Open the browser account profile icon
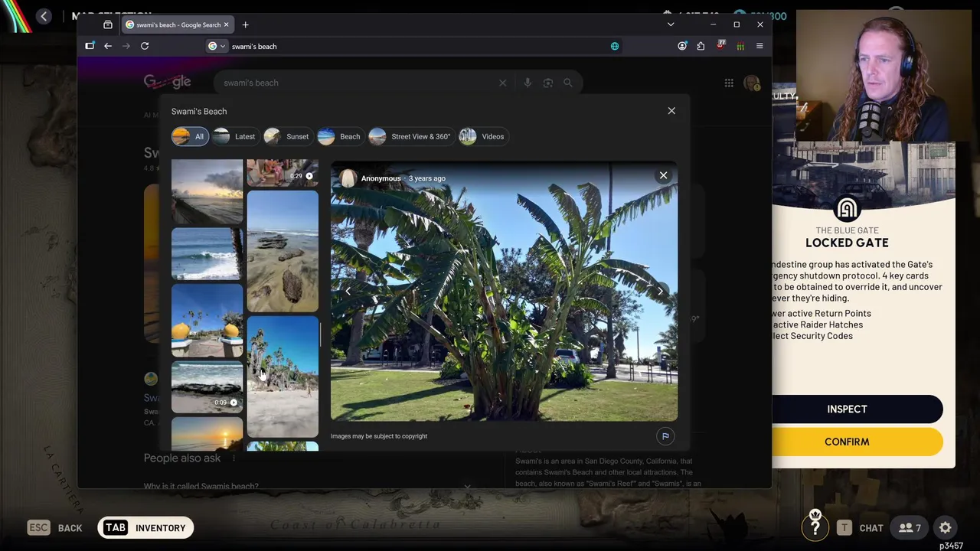This screenshot has height=551, width=980. (x=682, y=46)
